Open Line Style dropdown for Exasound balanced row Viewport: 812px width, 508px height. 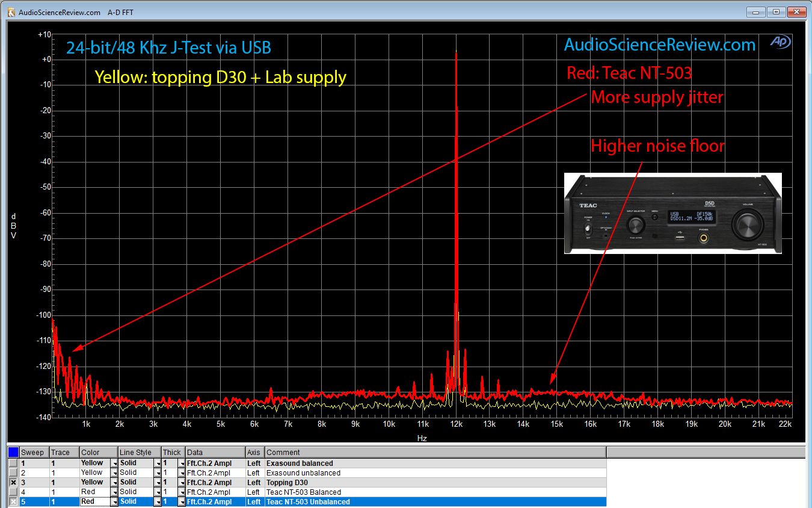(158, 463)
